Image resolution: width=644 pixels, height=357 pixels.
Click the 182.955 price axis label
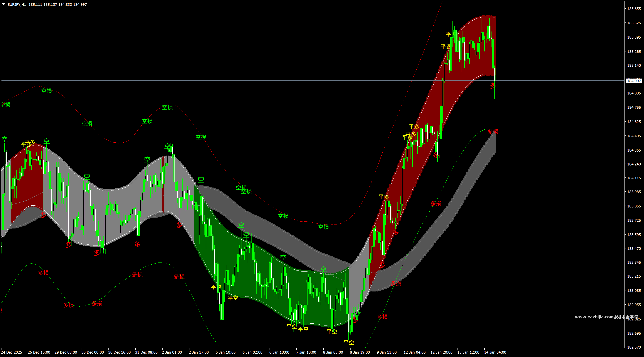tap(634, 305)
